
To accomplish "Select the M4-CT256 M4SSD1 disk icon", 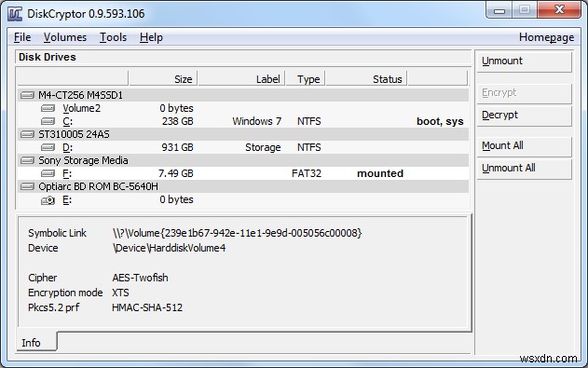I will coord(27,95).
